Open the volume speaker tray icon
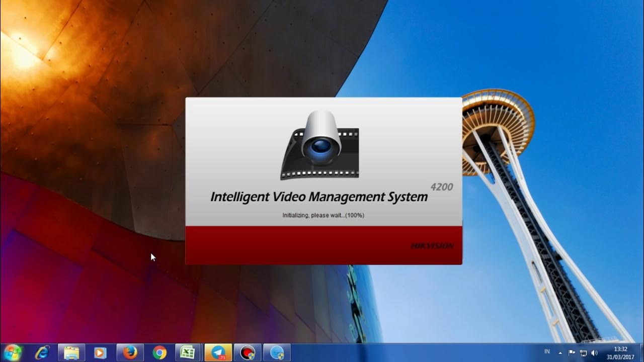The height and width of the screenshot is (362, 644). 594,353
